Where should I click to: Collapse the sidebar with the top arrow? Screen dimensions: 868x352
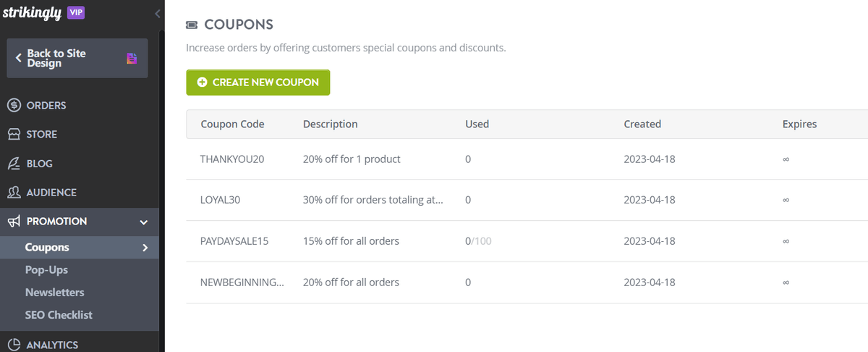[158, 14]
